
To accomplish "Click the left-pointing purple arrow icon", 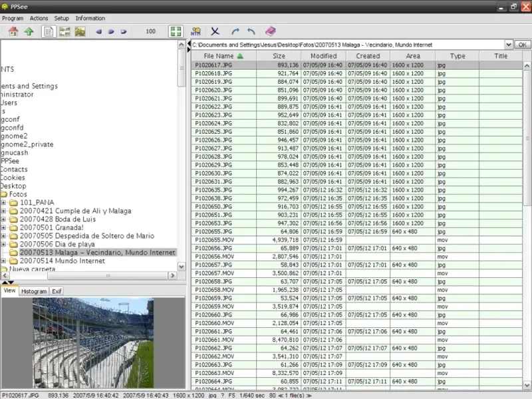I will point(98,31).
